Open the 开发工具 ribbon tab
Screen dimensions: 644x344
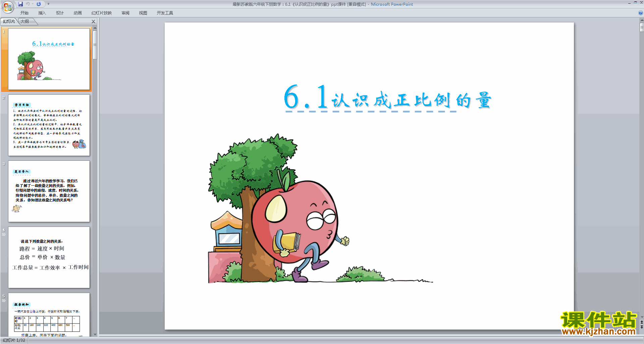pos(165,13)
